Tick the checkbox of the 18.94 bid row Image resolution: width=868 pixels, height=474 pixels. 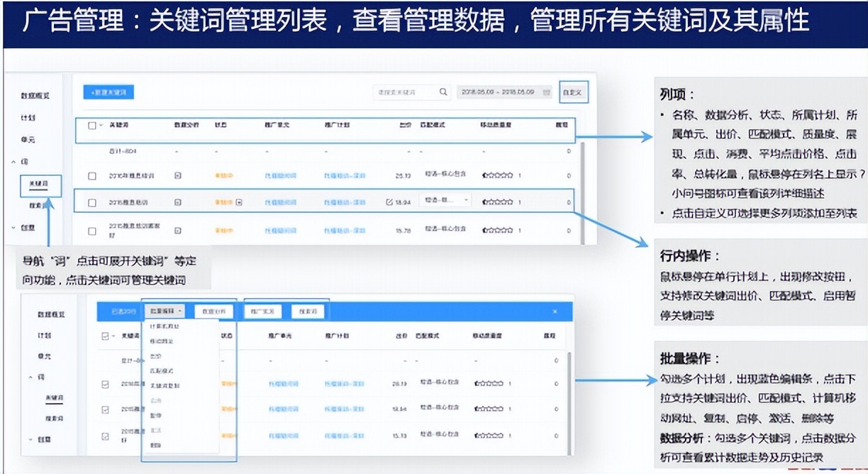coord(92,203)
